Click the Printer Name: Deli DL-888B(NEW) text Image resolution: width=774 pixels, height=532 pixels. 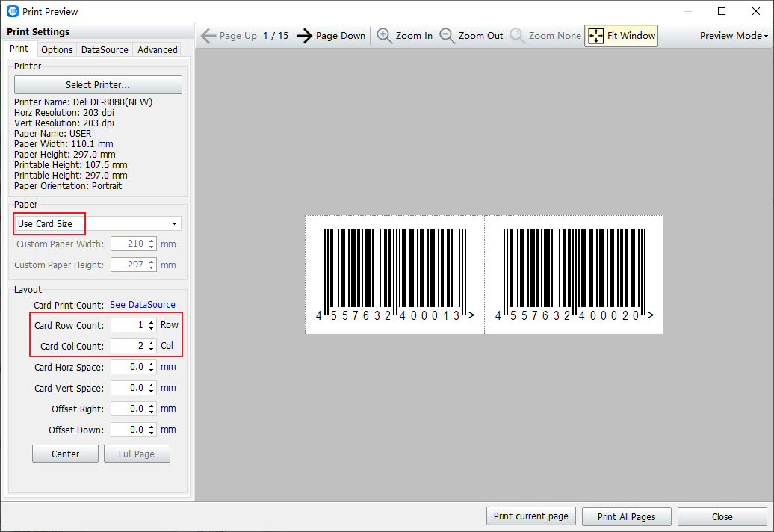(x=84, y=102)
